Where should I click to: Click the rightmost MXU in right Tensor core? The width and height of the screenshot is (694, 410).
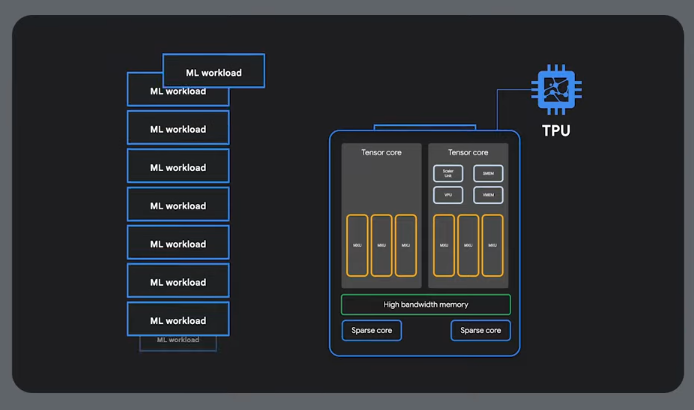(x=492, y=245)
